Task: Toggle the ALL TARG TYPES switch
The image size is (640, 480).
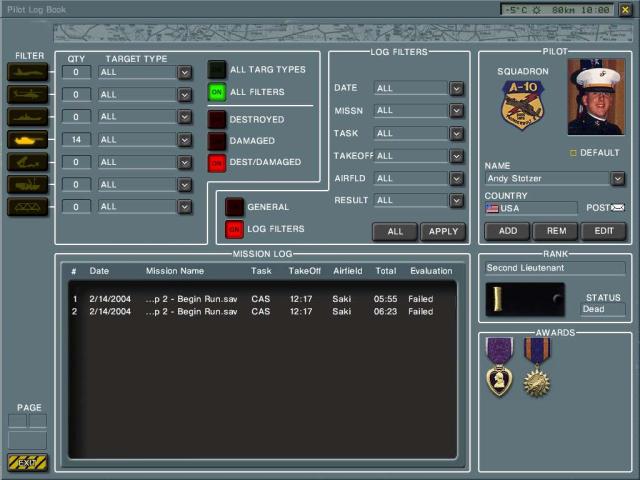Action: [217, 70]
